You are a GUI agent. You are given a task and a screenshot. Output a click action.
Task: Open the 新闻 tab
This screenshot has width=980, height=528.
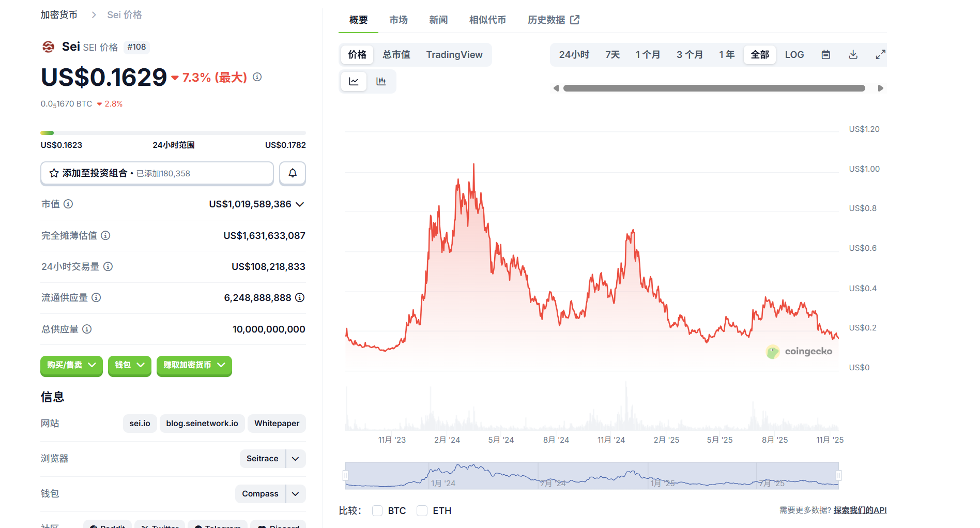point(438,20)
